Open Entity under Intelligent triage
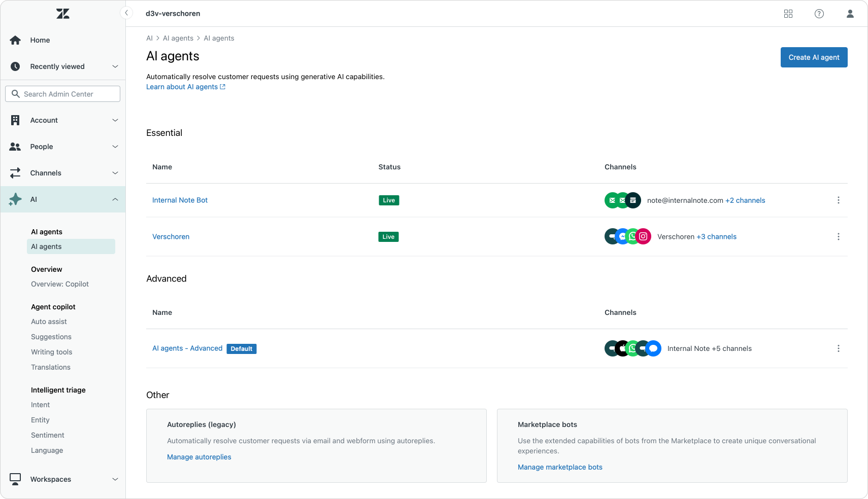The height and width of the screenshot is (499, 868). pos(40,420)
